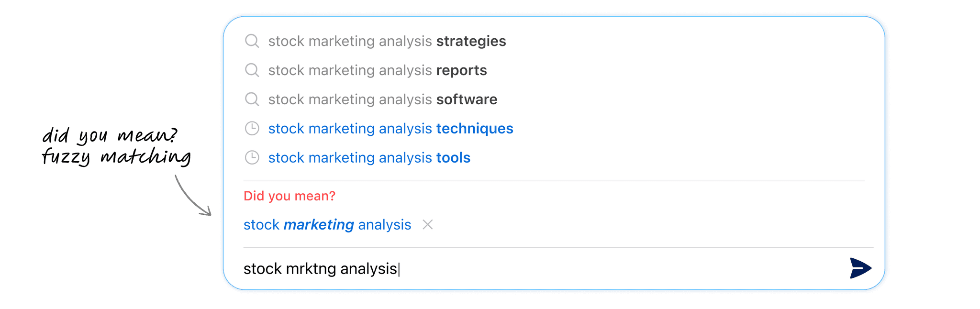This screenshot has width=980, height=309.
Task: Click the clock icon next to "tools" suggestion
Action: [x=252, y=157]
